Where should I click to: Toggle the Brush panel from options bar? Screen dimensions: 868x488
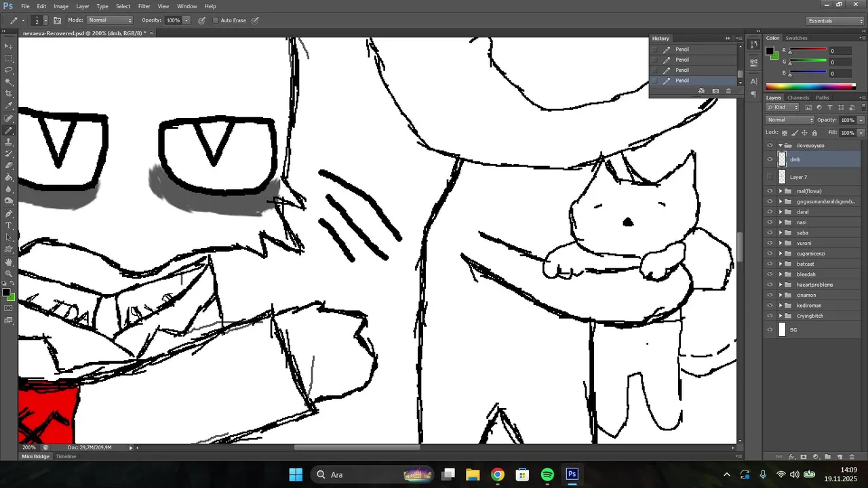pyautogui.click(x=58, y=20)
